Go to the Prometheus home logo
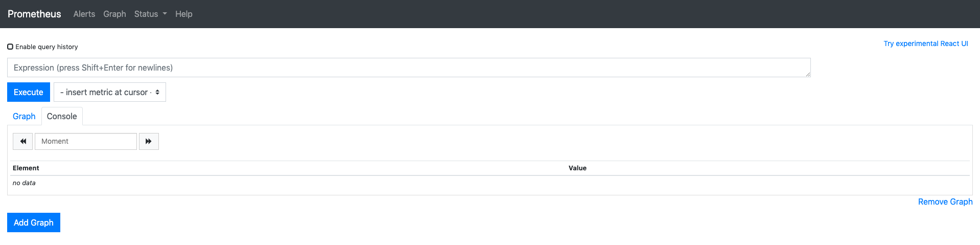The image size is (980, 245). (x=34, y=14)
